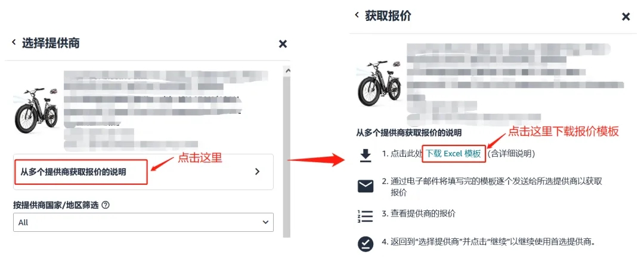
Task: Open 从多个提供商获取报价的说明 row
Action: [x=143, y=172]
